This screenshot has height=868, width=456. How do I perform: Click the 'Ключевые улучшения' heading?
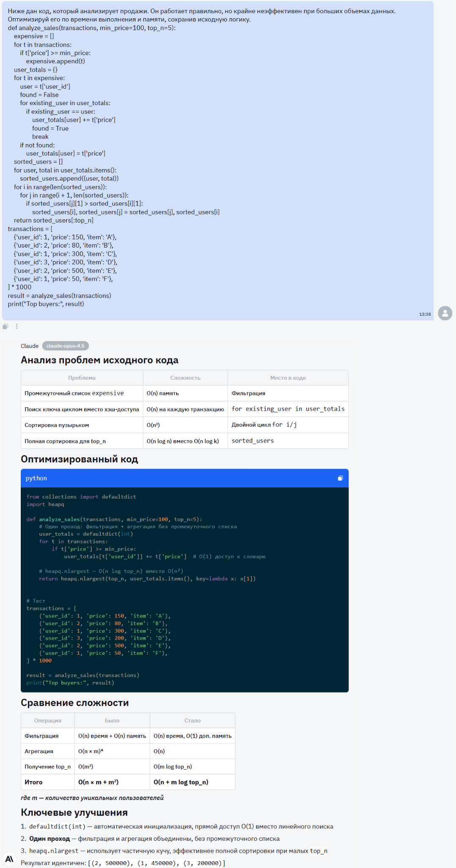74,812
